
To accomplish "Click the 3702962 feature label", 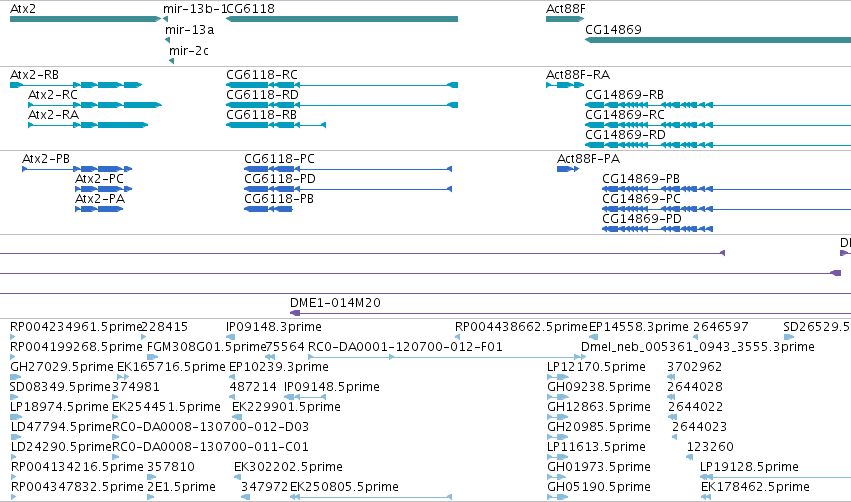I will (695, 367).
